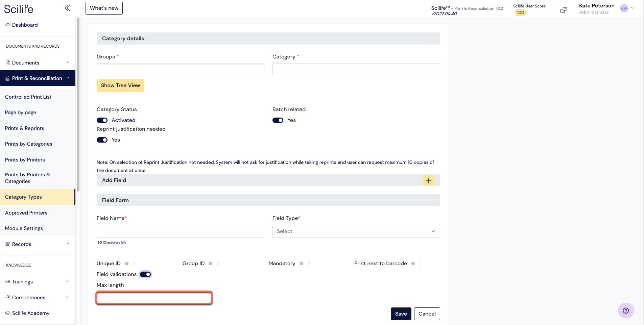The image size is (644, 325).
Task: Click the Save button
Action: click(401, 314)
